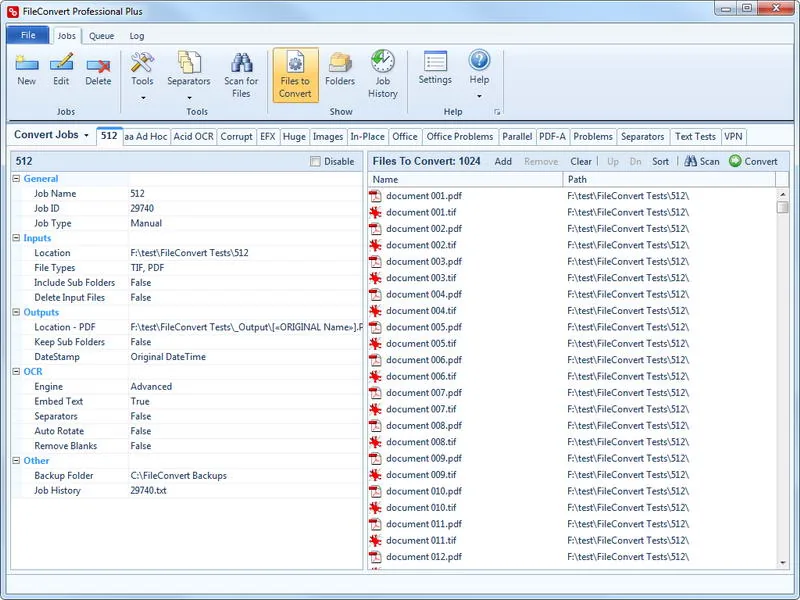The height and width of the screenshot is (600, 800).
Task: Open the Help group dialog launcher
Action: point(497,112)
